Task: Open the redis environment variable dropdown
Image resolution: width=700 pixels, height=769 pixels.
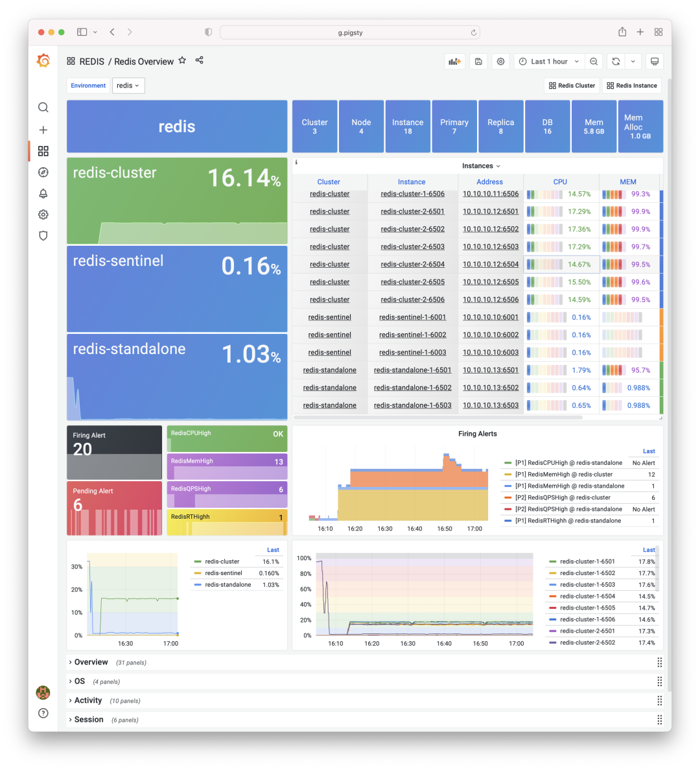Action: [128, 85]
